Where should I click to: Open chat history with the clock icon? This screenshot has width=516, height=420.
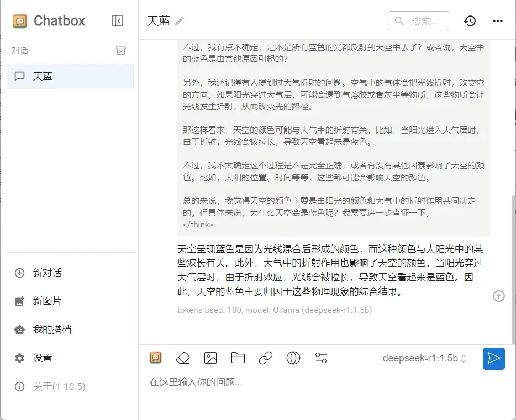470,20
